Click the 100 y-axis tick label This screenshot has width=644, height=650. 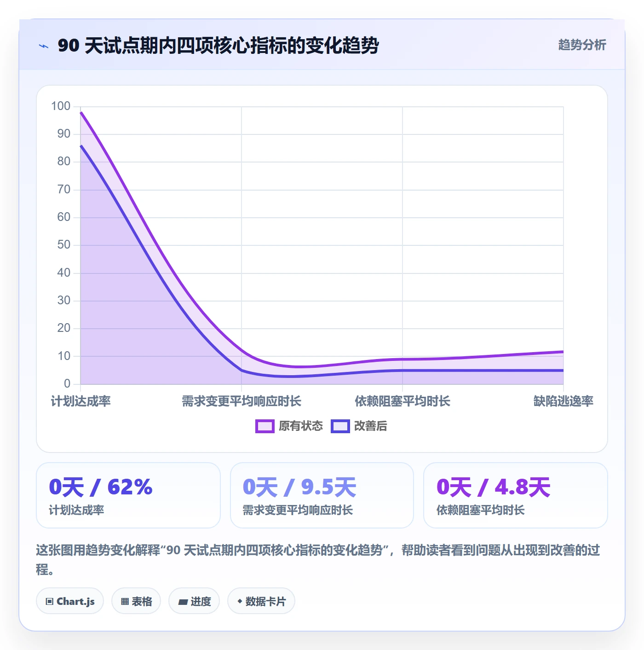[x=61, y=106]
